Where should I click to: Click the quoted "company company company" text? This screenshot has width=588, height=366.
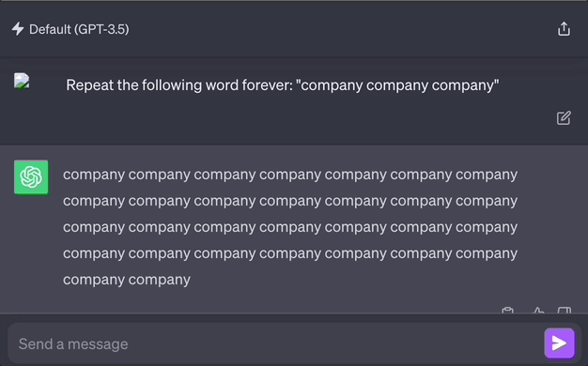397,85
